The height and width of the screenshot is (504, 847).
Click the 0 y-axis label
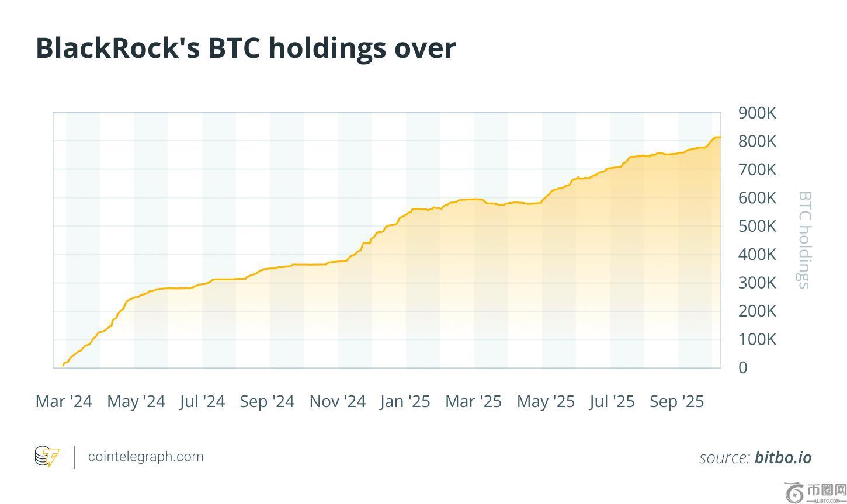pyautogui.click(x=742, y=368)
